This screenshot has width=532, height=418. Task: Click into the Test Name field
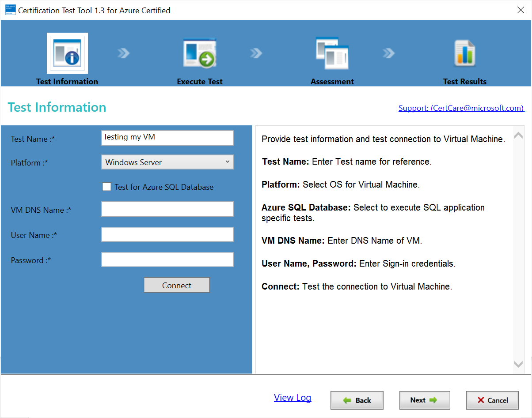point(167,138)
